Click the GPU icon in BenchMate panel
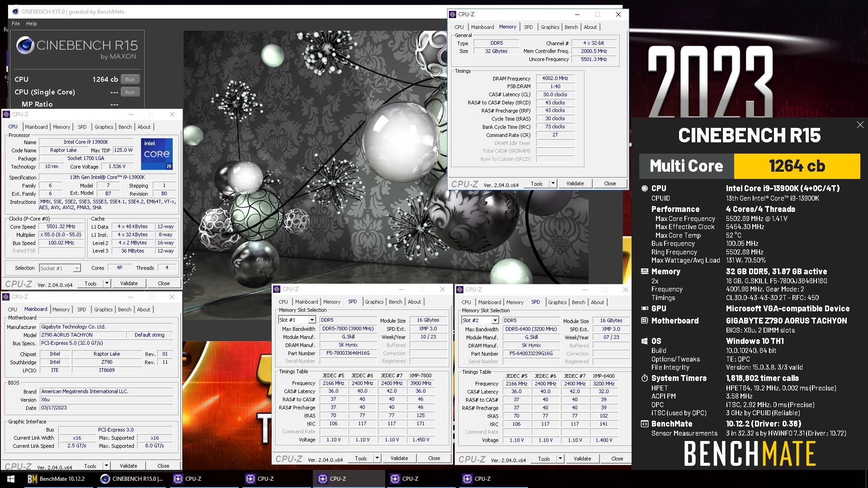Image resolution: width=868 pixels, height=488 pixels. click(645, 309)
